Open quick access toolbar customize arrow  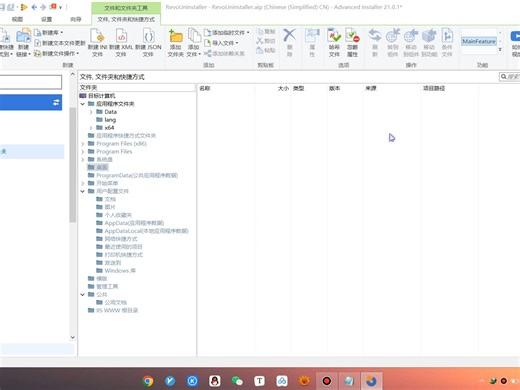point(61,7)
